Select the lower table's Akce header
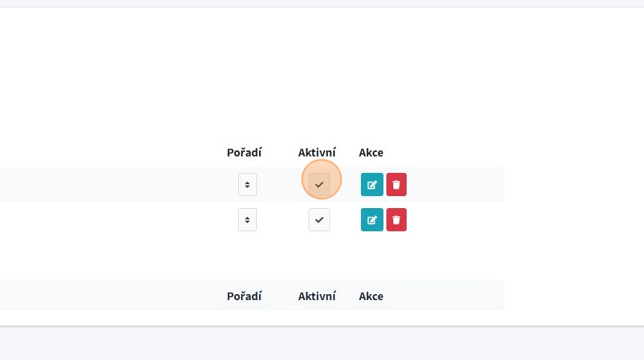 (x=371, y=296)
